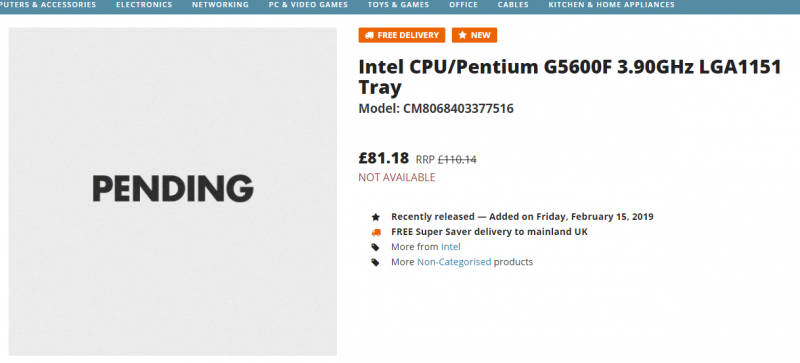Follow the Intel brand link
Viewport: 800px width, 363px height.
coord(451,247)
